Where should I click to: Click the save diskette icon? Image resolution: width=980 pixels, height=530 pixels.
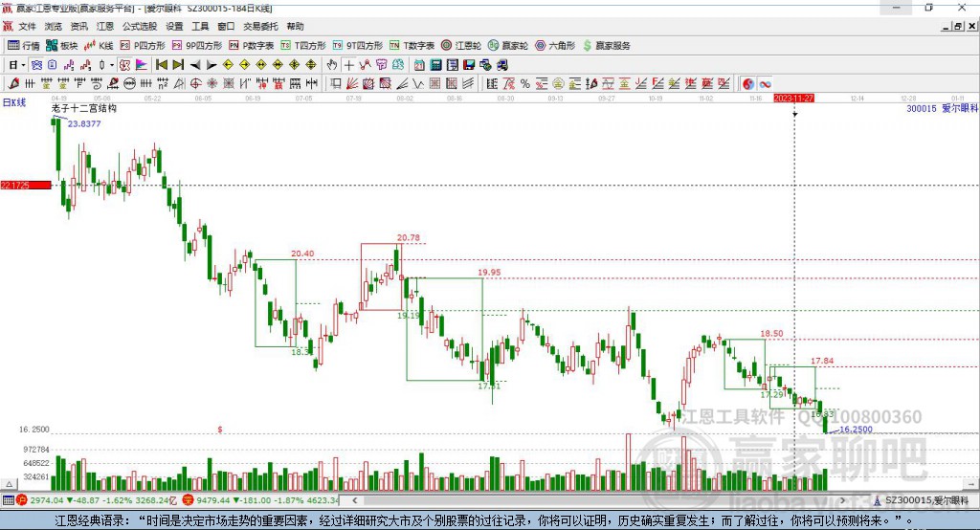click(x=469, y=65)
